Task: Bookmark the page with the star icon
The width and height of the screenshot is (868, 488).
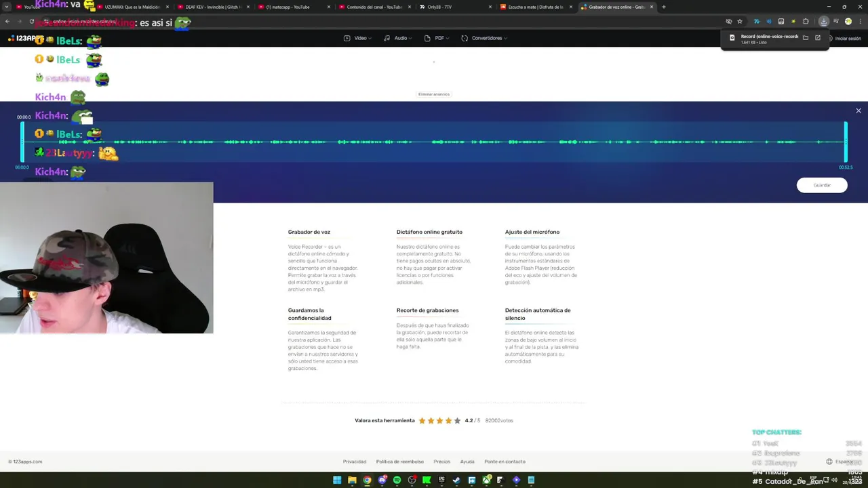Action: 740,22
